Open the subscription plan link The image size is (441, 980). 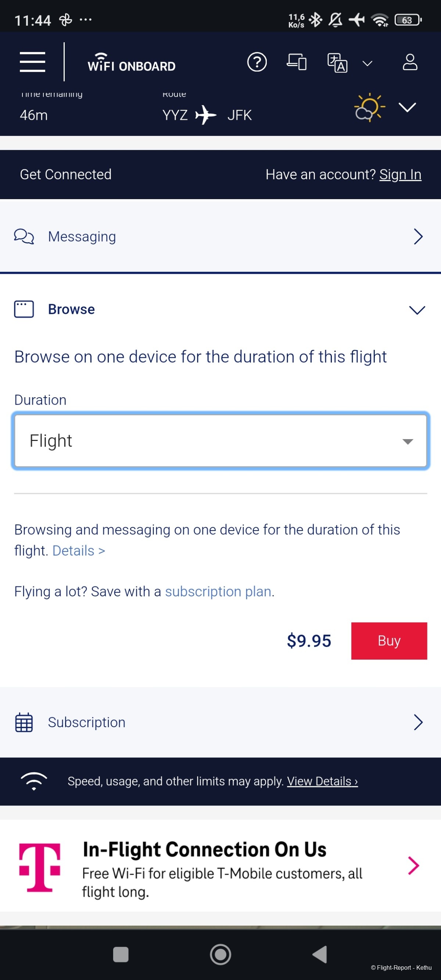[218, 592]
